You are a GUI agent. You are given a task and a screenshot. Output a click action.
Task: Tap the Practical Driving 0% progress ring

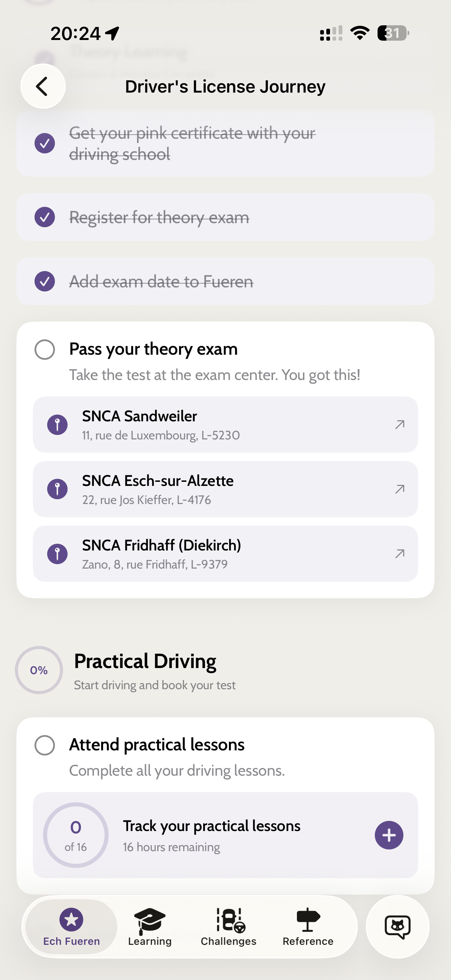tap(39, 670)
